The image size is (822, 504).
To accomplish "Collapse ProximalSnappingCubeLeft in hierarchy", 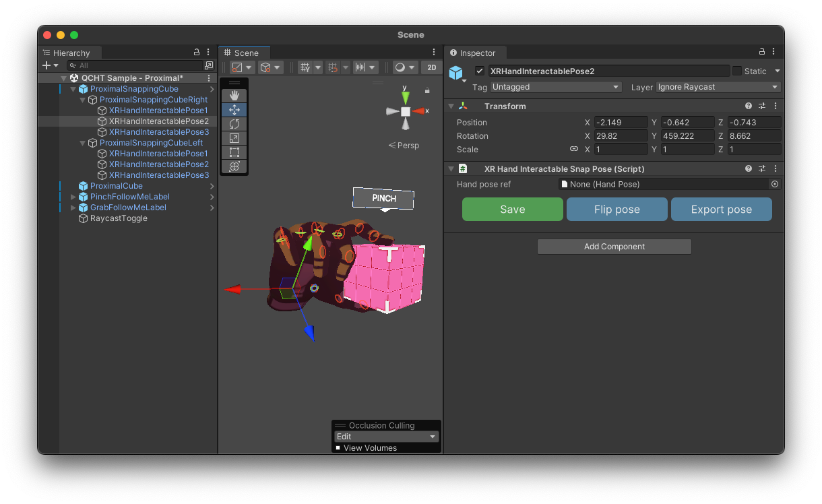I will tap(83, 143).
